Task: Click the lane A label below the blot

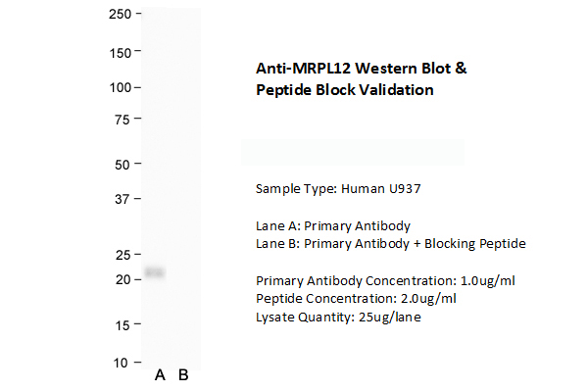Action: coord(160,375)
